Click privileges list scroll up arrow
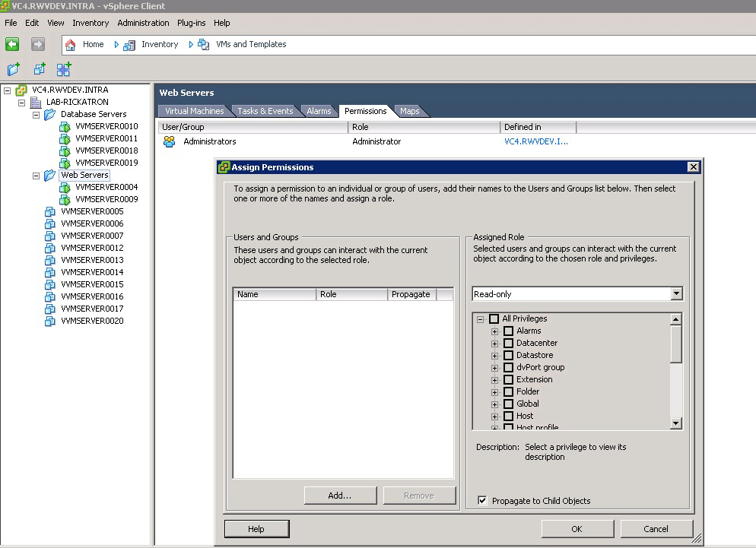 676,319
